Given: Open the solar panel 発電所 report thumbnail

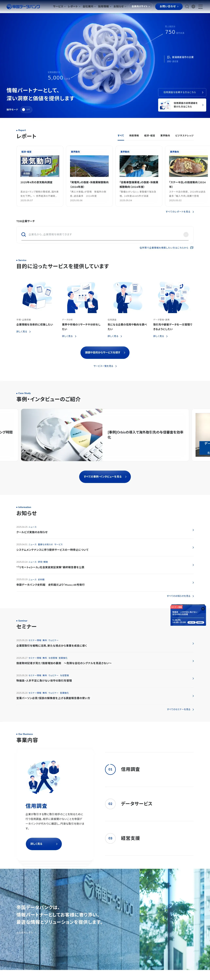Looking at the screenshot, I should click(x=89, y=166).
